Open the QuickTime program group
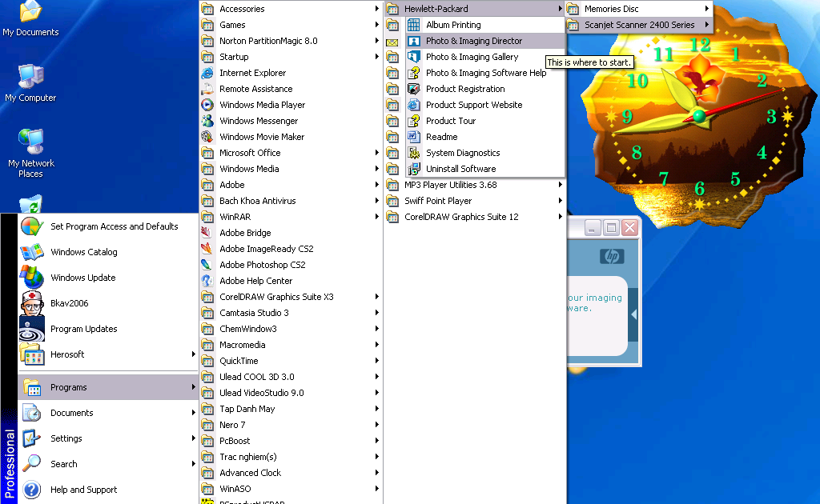The height and width of the screenshot is (504, 820). coord(291,361)
